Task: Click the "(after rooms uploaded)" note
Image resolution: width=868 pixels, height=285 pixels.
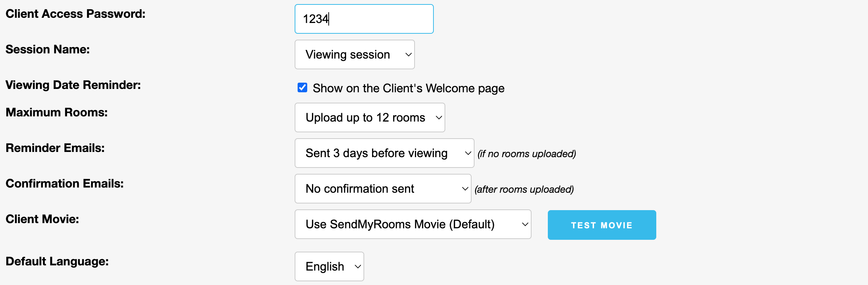Action: [x=524, y=189]
